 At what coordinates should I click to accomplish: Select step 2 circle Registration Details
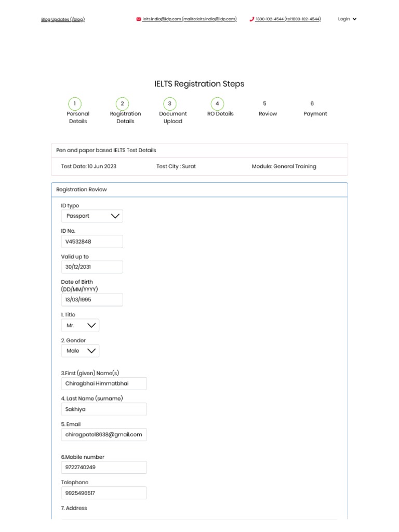point(122,103)
